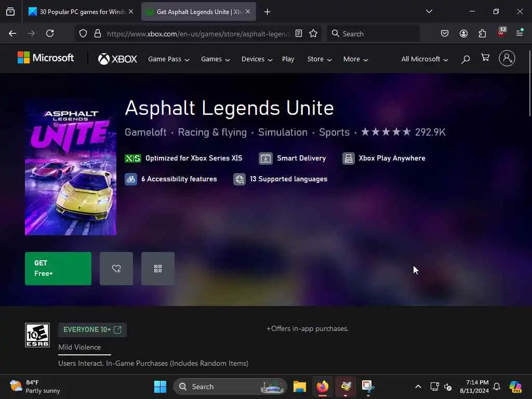This screenshot has height=399, width=532.
Task: Open browser extensions puzzle icon
Action: click(x=482, y=34)
